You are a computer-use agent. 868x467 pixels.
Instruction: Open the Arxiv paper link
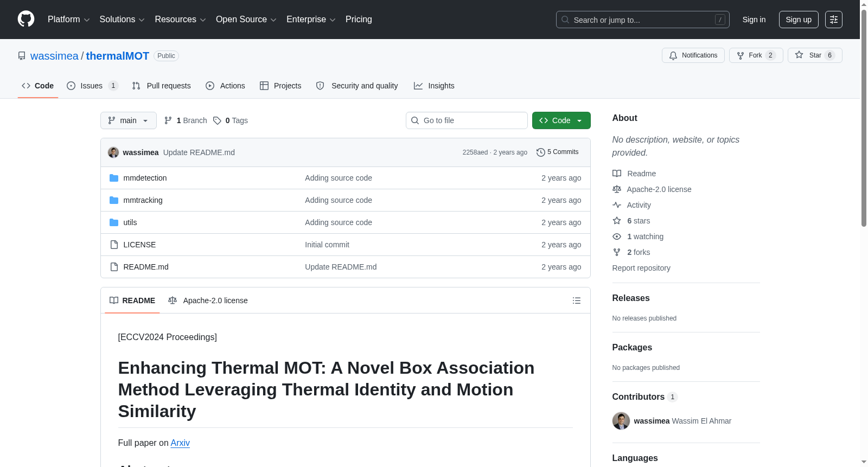click(180, 443)
